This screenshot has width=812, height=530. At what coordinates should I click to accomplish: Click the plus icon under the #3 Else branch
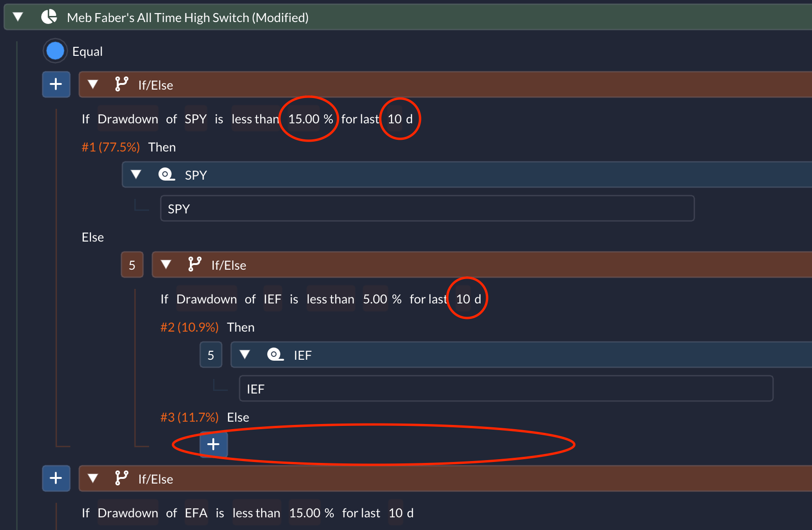tap(214, 444)
